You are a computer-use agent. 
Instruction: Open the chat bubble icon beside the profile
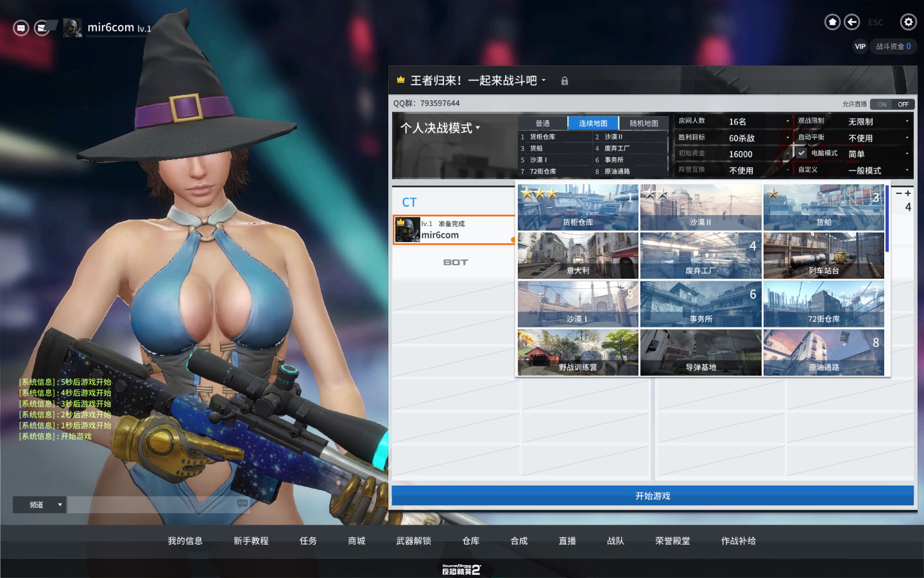(x=21, y=28)
